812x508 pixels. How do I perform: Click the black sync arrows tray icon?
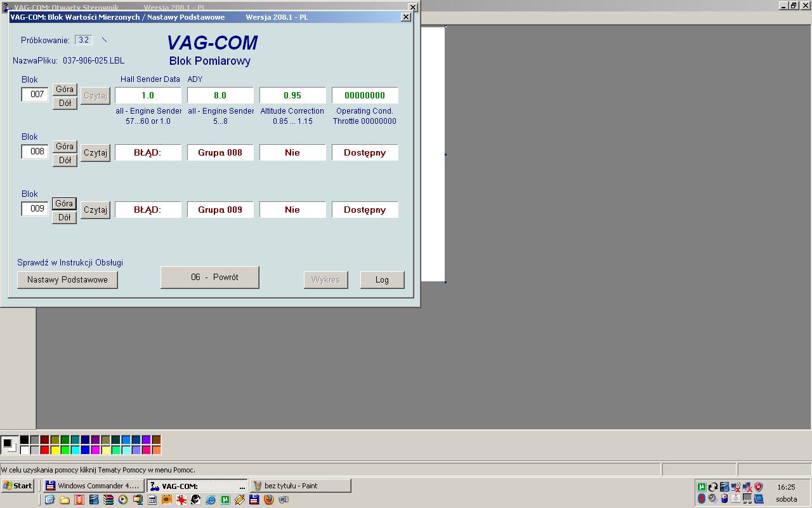(x=713, y=487)
